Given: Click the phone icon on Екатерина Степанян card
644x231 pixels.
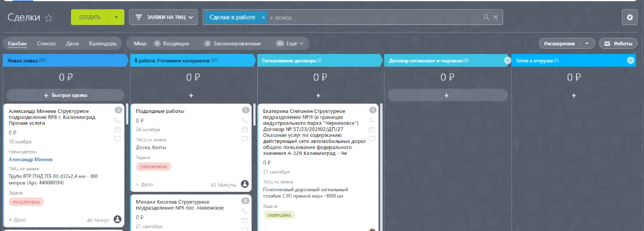Looking at the screenshot, I should (x=372, y=120).
